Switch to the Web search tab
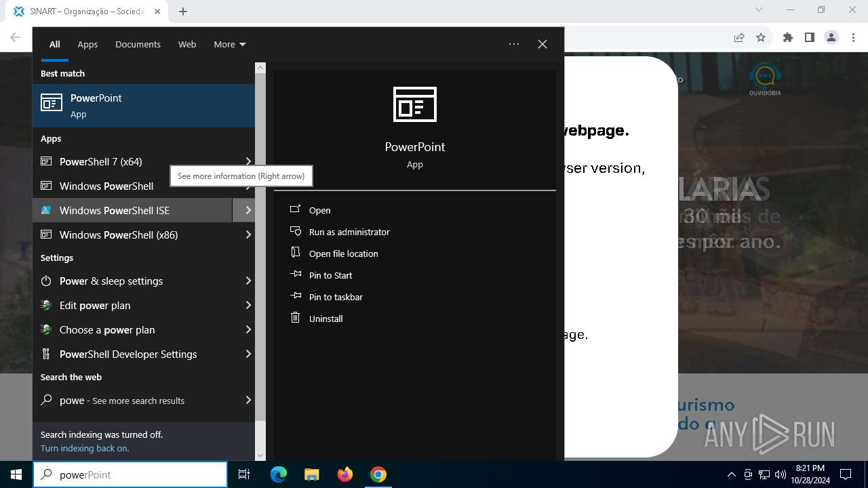 [187, 44]
